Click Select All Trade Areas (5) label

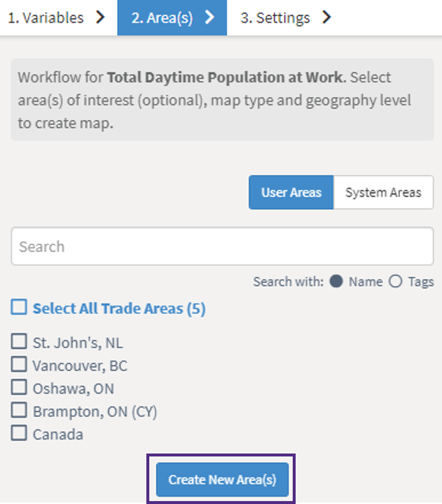click(x=119, y=309)
